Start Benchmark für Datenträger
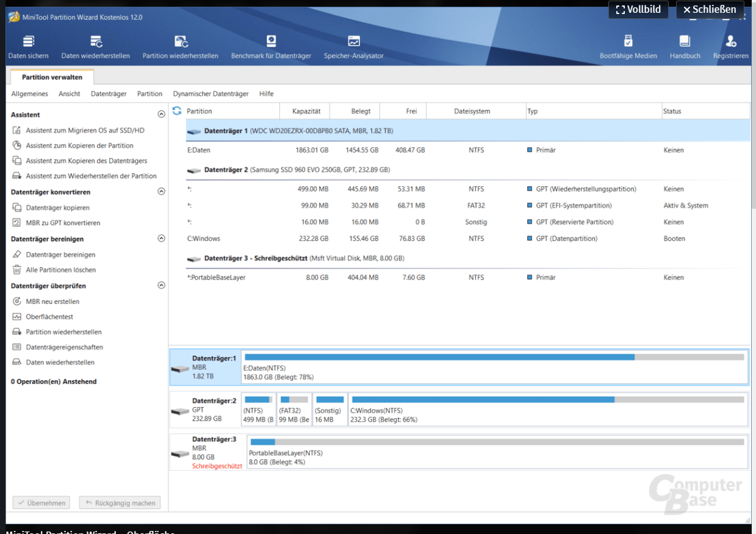 click(271, 48)
